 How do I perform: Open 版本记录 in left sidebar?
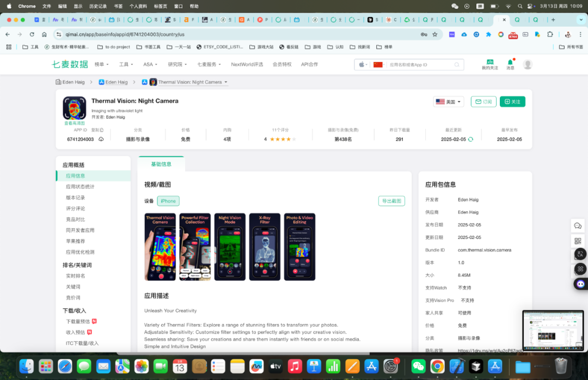point(75,198)
